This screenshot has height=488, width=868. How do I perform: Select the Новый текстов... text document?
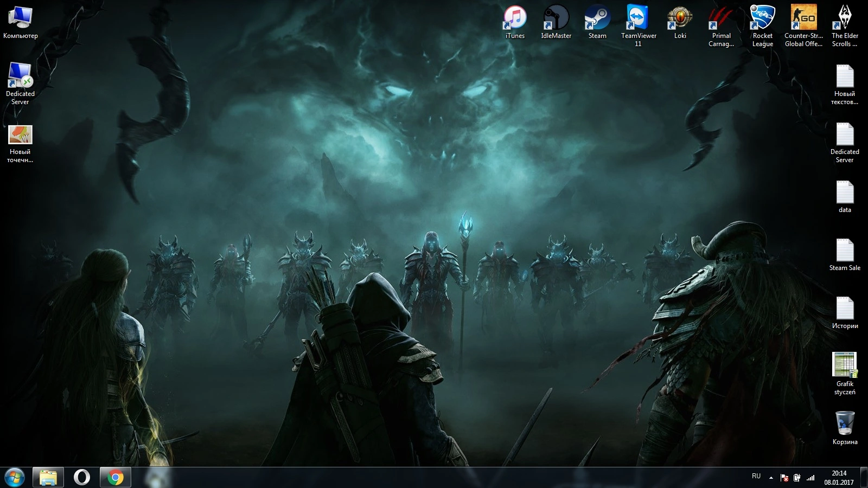coord(845,85)
